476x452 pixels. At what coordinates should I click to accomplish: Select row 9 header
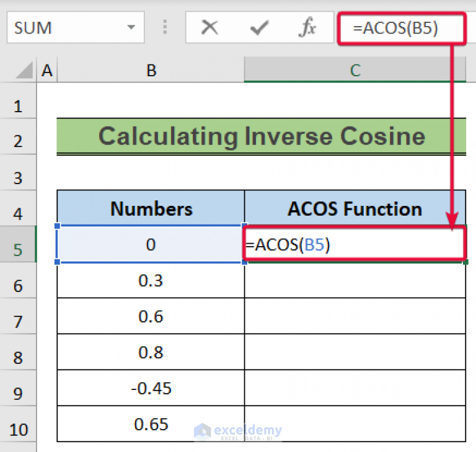click(18, 388)
